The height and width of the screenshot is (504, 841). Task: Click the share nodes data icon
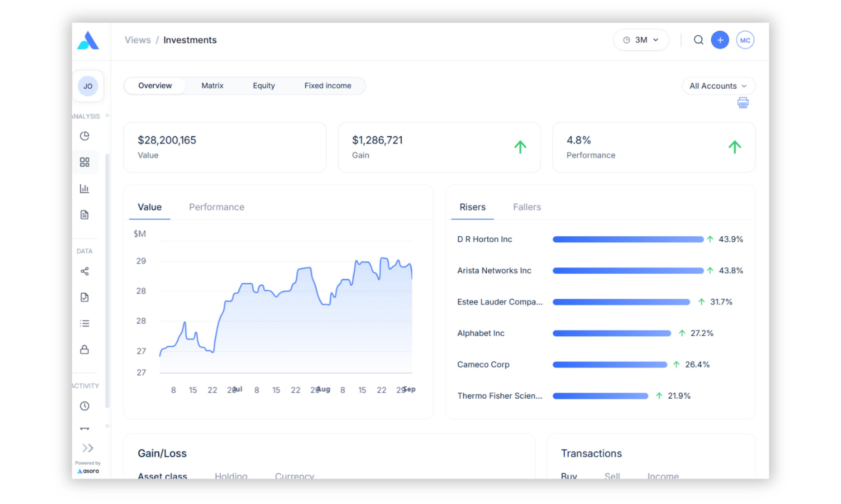[85, 271]
